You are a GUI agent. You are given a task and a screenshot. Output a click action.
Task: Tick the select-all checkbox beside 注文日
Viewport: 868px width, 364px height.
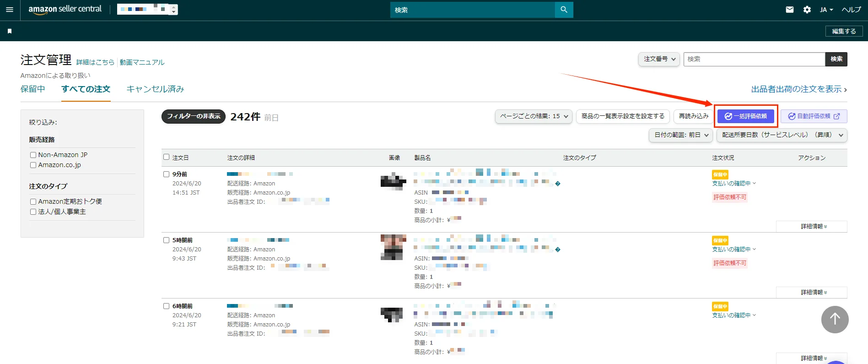coord(166,157)
